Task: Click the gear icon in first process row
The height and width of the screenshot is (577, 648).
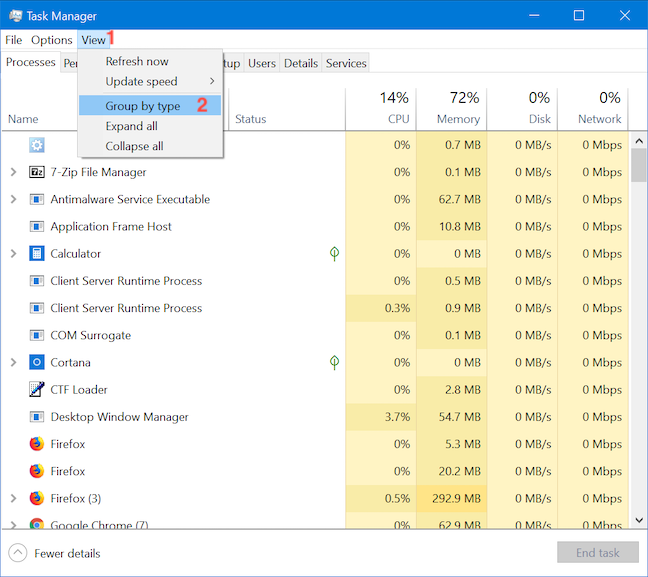Action: coord(37,145)
